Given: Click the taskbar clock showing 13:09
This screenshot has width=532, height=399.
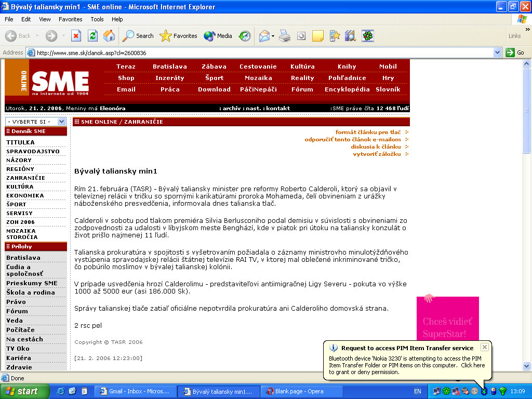Looking at the screenshot, I should pyautogui.click(x=518, y=391).
